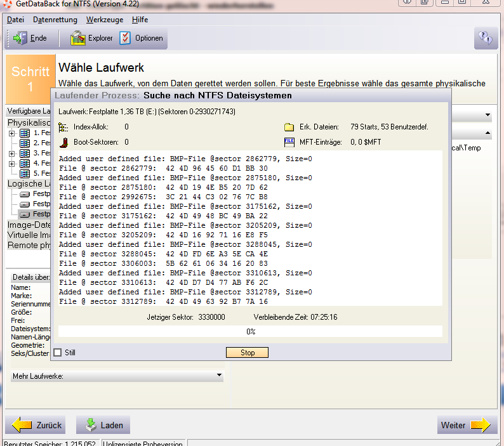Click the Benutzter Speicher status entry
Image resolution: width=504 pixels, height=446 pixels.
pyautogui.click(x=50, y=443)
